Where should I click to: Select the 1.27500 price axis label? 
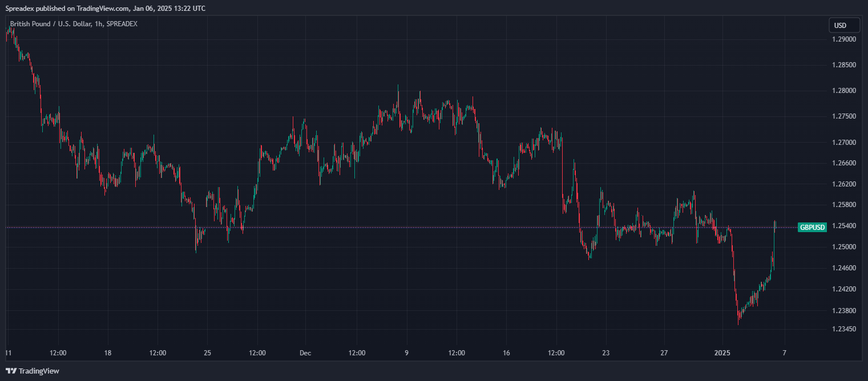[844, 116]
